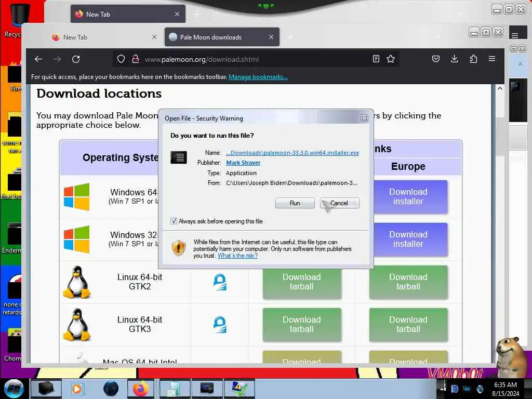
Task: Open the security check taskbar icon
Action: pyautogui.click(x=239, y=389)
